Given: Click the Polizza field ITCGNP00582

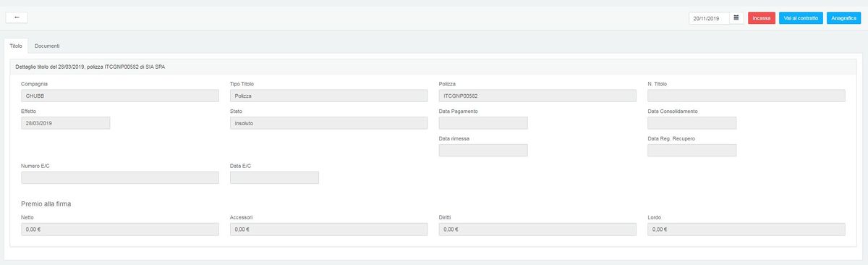Looking at the screenshot, I should pyautogui.click(x=537, y=96).
